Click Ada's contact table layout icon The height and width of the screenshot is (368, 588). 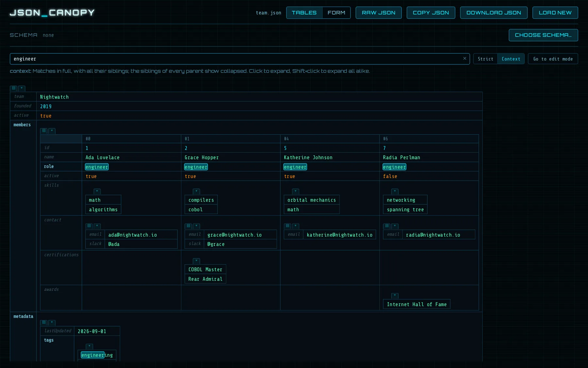(89, 226)
